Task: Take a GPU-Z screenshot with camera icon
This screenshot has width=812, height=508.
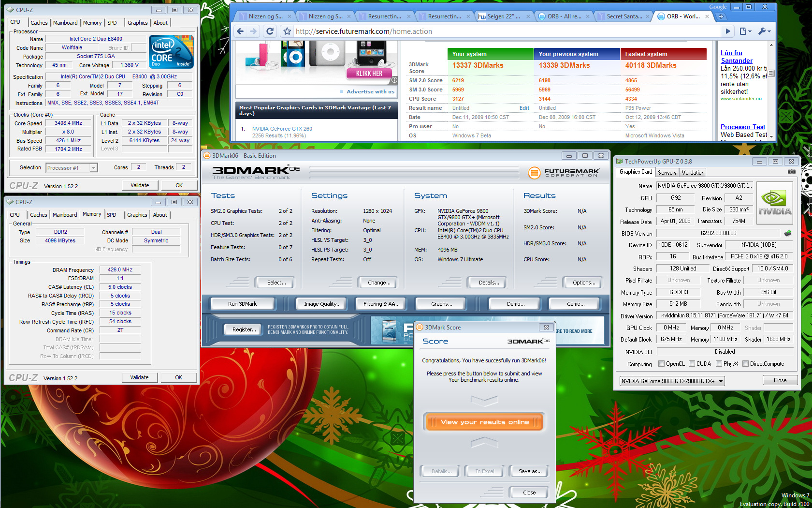Action: coord(792,172)
